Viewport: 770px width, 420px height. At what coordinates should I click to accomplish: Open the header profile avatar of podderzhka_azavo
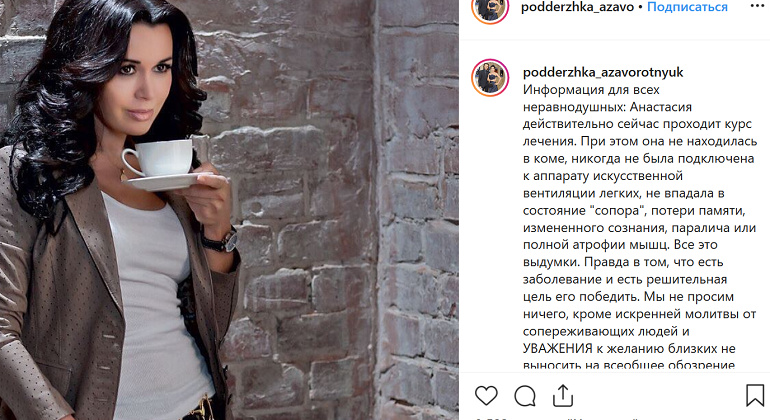tap(490, 10)
